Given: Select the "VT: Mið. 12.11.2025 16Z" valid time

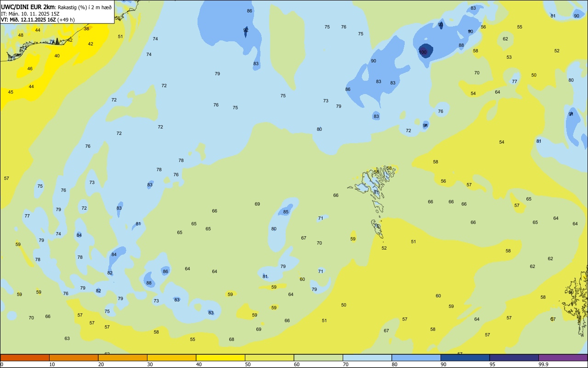Looking at the screenshot, I should coord(28,20).
